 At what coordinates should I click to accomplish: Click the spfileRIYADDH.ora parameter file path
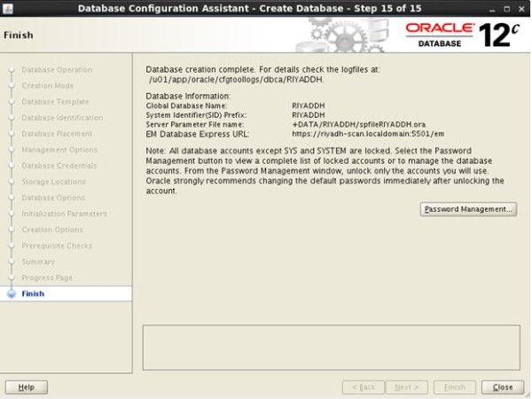coord(359,124)
